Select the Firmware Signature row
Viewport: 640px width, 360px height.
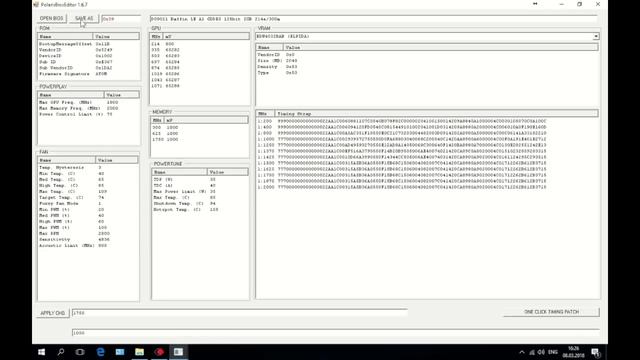tap(88, 74)
